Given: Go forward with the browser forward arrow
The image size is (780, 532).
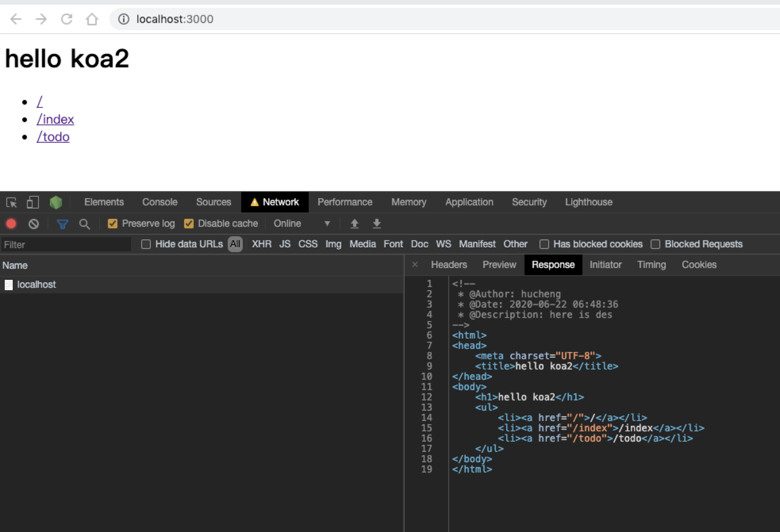Looking at the screenshot, I should pos(41,19).
